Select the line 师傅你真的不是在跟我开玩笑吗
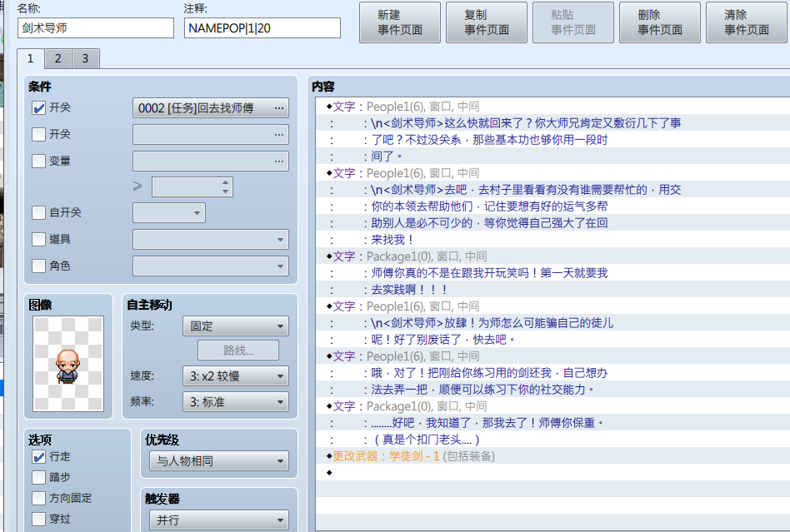This screenshot has height=532, width=790. [x=552, y=273]
